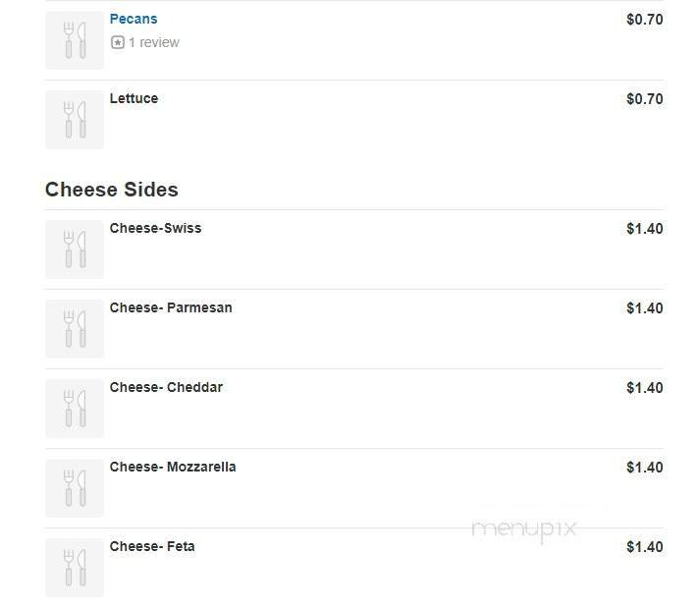This screenshot has width=700, height=610.
Task: Select the Cheese- Mozzarella item name
Action: tap(173, 467)
